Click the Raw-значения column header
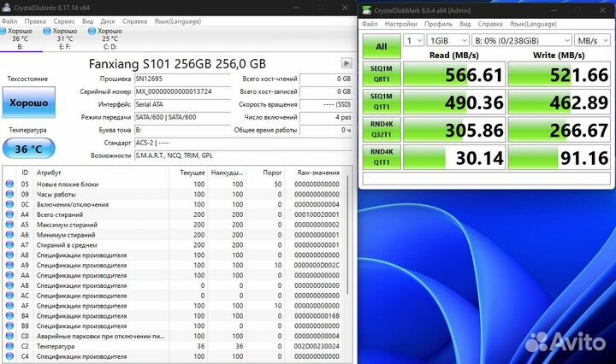616x364 pixels. point(318,173)
